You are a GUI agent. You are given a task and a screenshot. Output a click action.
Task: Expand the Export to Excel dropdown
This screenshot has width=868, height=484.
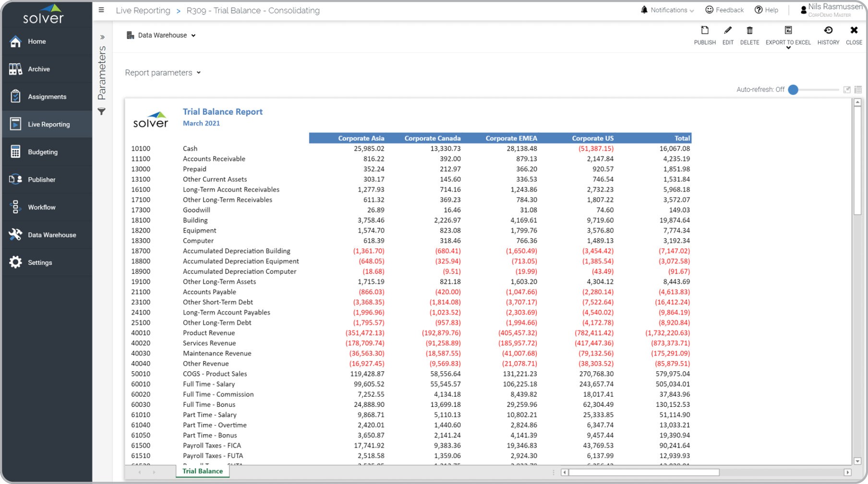(x=788, y=47)
